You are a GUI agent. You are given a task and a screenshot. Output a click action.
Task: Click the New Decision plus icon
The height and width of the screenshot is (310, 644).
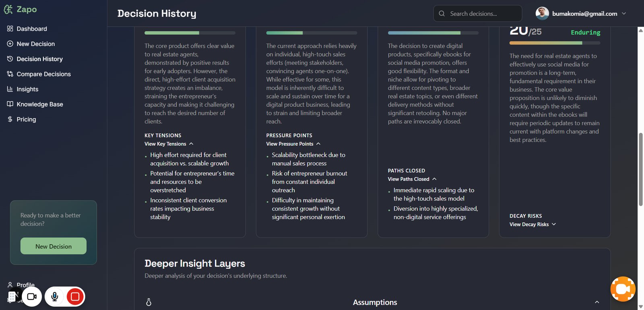pos(10,44)
